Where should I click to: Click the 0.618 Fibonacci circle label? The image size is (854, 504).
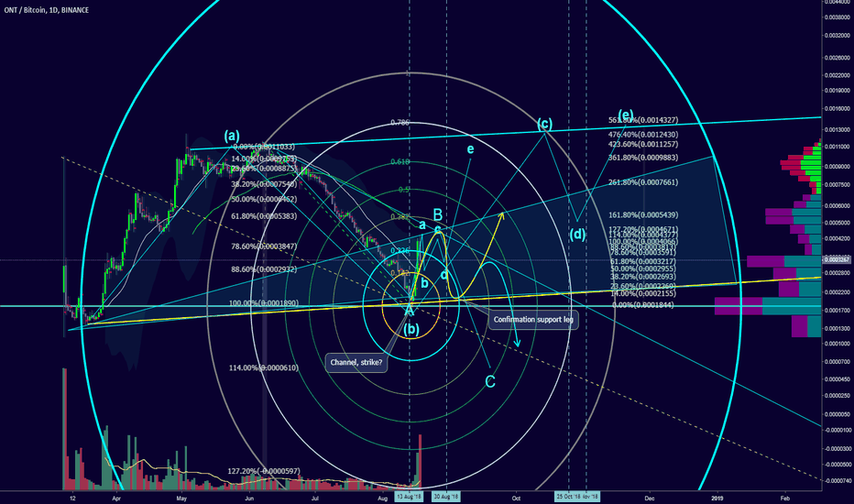coord(400,162)
